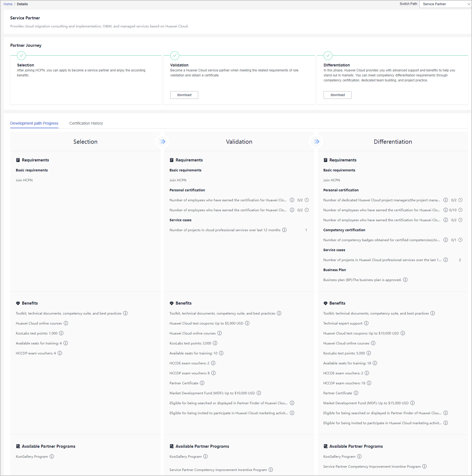Click the 'Partner Journey' section heading
472x476 pixels.
[x=26, y=45]
